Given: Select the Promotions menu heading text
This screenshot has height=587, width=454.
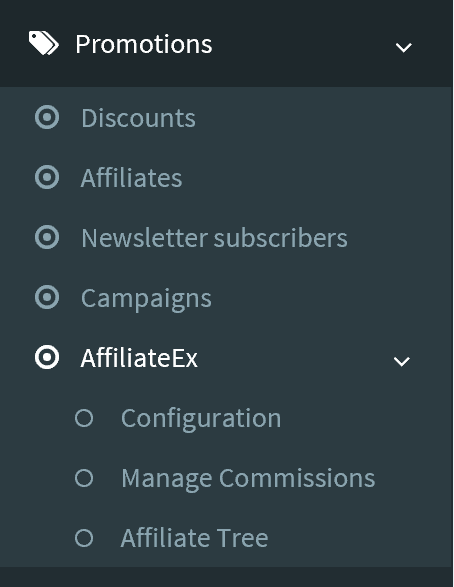Looking at the screenshot, I should click(144, 44).
